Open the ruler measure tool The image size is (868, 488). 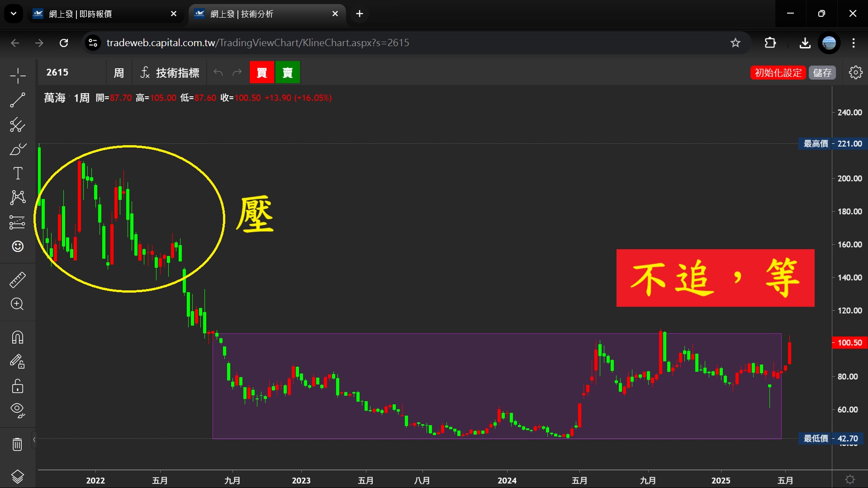[x=18, y=280]
